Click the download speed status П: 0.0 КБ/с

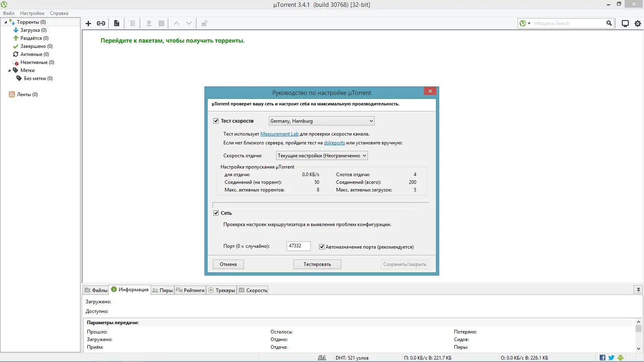tap(428, 358)
